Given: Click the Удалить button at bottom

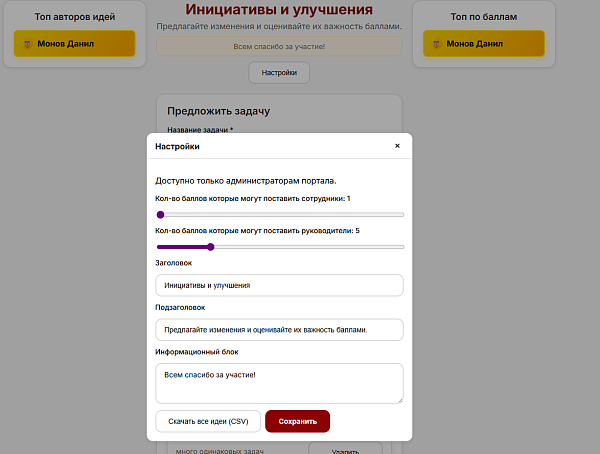Looking at the screenshot, I should point(345,448).
